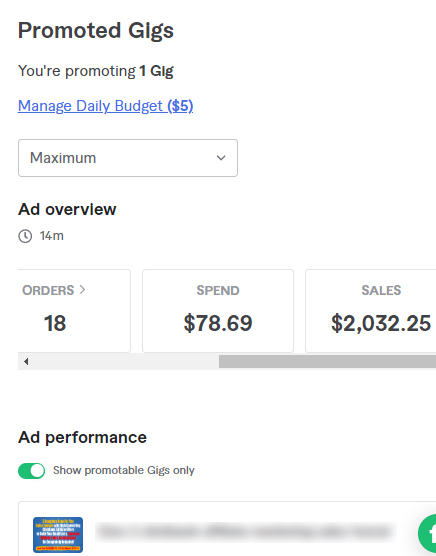Open the Maximum time range dropdown
The width and height of the screenshot is (436, 556).
pos(128,158)
